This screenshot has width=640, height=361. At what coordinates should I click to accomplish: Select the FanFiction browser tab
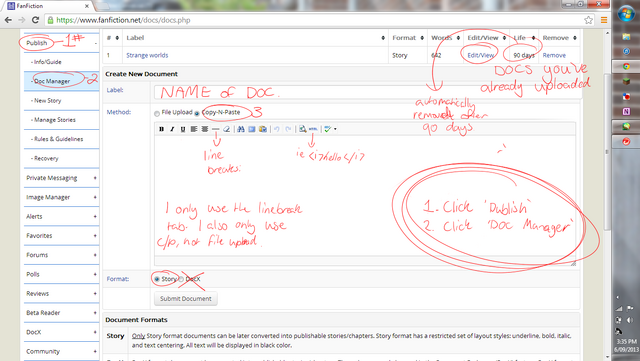pyautogui.click(x=48, y=6)
